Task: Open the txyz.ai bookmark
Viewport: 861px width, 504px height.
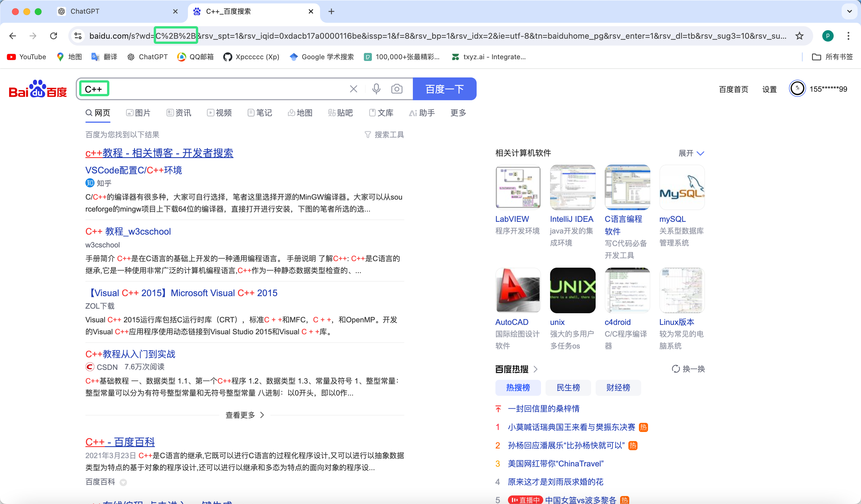Action: coord(489,57)
